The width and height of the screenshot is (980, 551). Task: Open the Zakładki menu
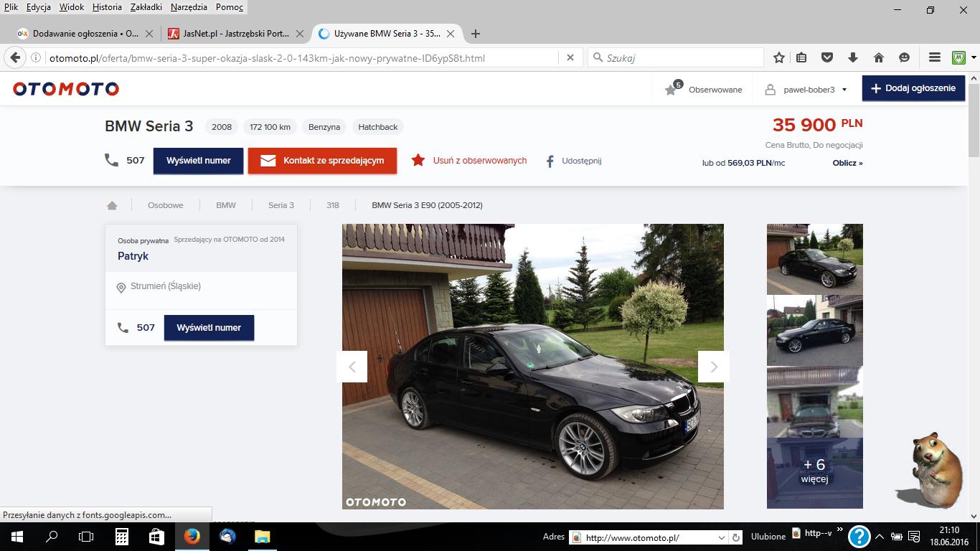point(146,7)
